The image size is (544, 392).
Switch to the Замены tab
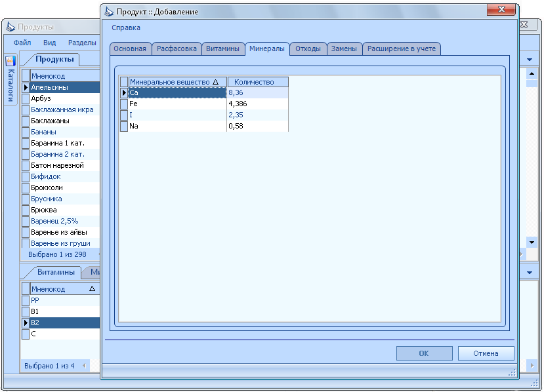(344, 49)
